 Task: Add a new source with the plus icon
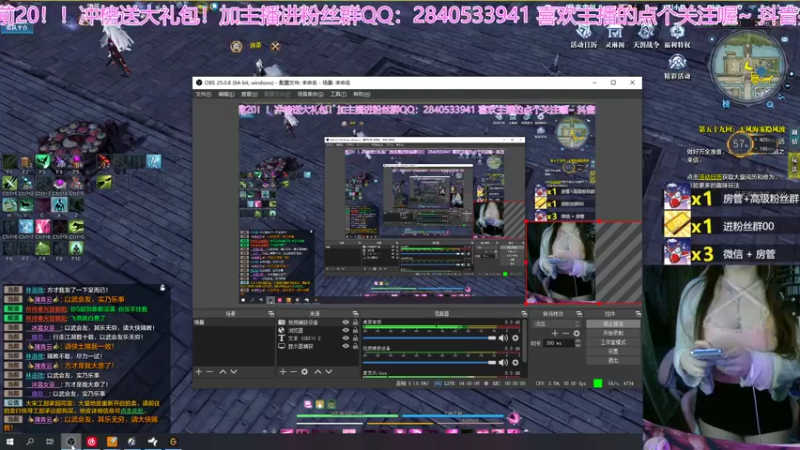[x=283, y=372]
